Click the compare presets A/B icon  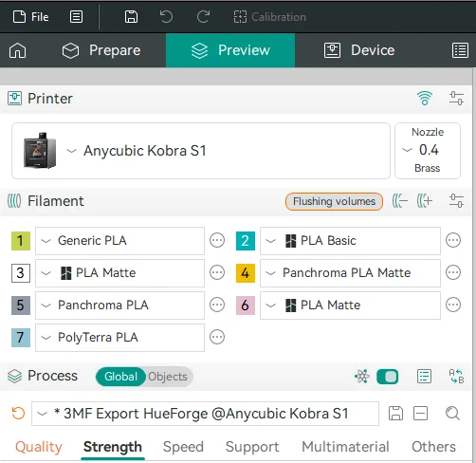tap(456, 377)
